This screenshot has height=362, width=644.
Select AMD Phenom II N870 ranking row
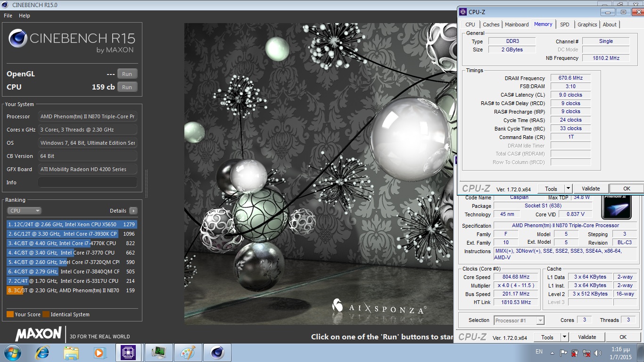point(72,290)
